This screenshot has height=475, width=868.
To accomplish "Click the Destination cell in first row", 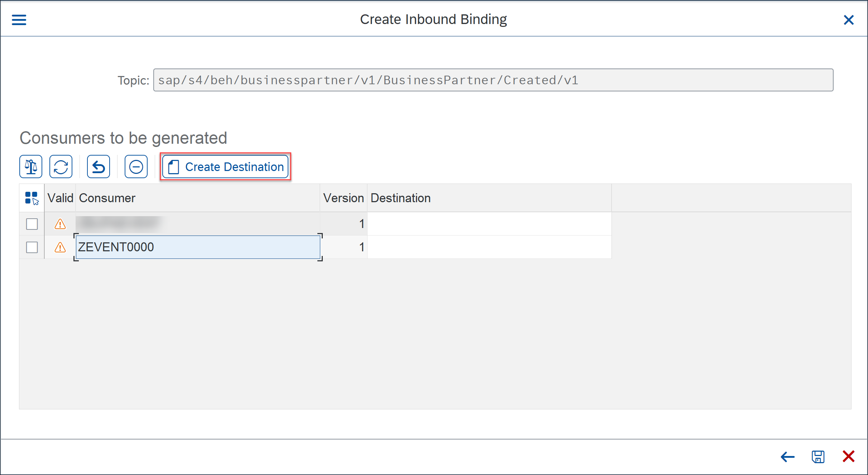I will pyautogui.click(x=489, y=224).
